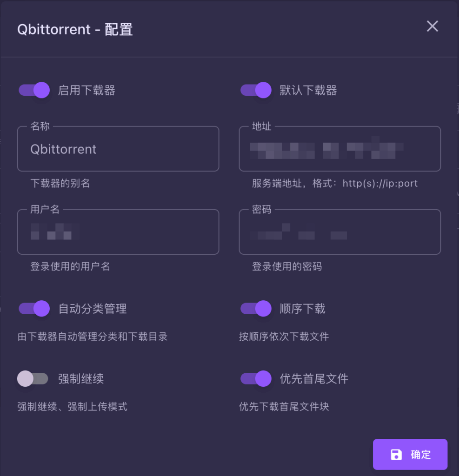Click the 启用下载器 label text
The image size is (459, 476).
click(86, 90)
